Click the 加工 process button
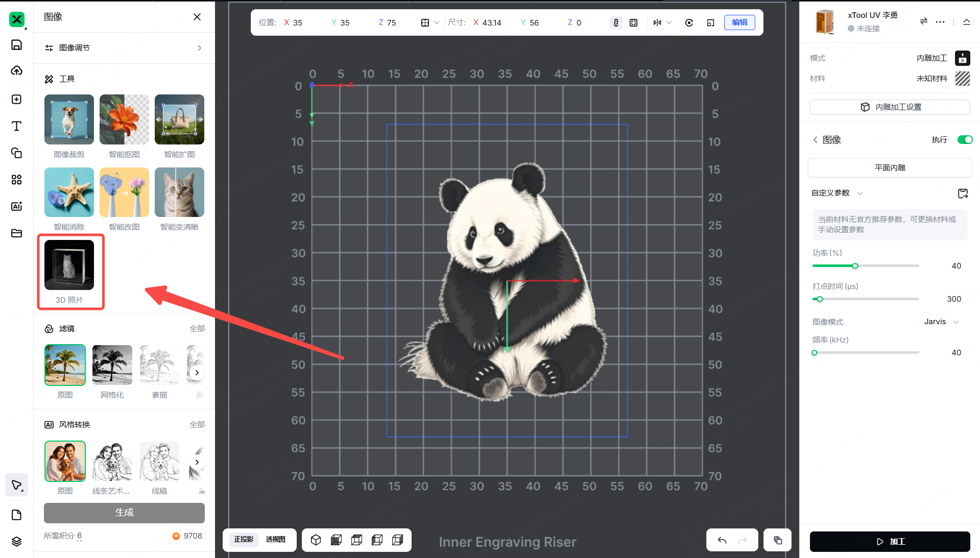 tap(890, 542)
